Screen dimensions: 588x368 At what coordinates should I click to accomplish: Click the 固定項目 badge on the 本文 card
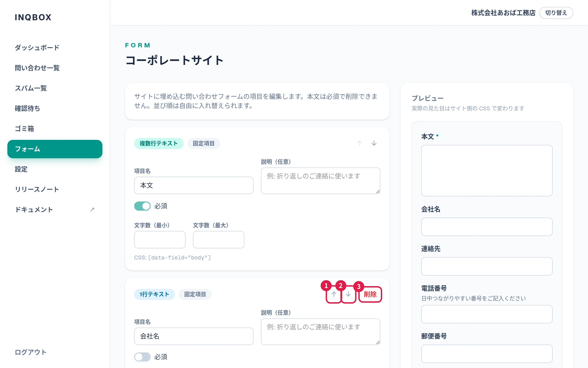click(x=204, y=144)
